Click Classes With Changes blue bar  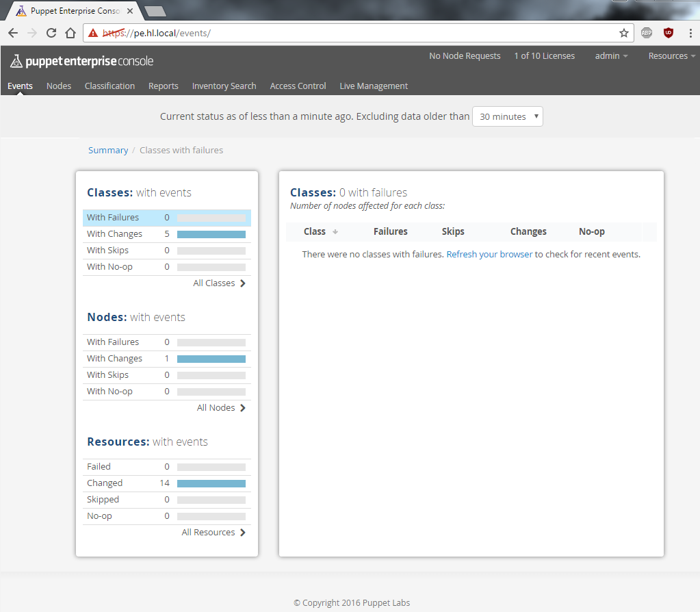(211, 235)
